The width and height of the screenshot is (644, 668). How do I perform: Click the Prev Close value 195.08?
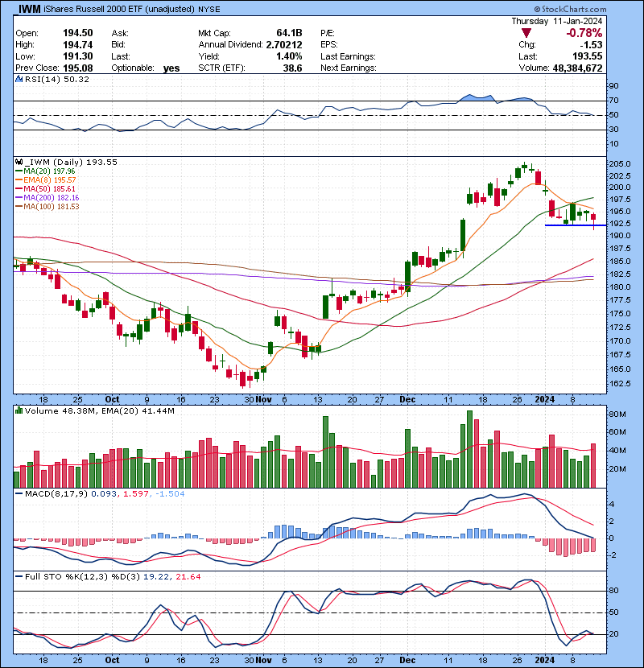coord(77,68)
